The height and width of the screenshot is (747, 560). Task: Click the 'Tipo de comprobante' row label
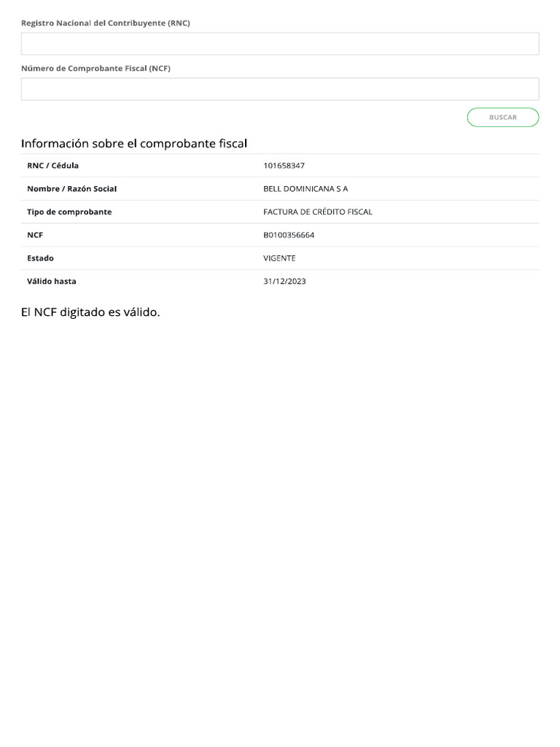[x=69, y=212]
